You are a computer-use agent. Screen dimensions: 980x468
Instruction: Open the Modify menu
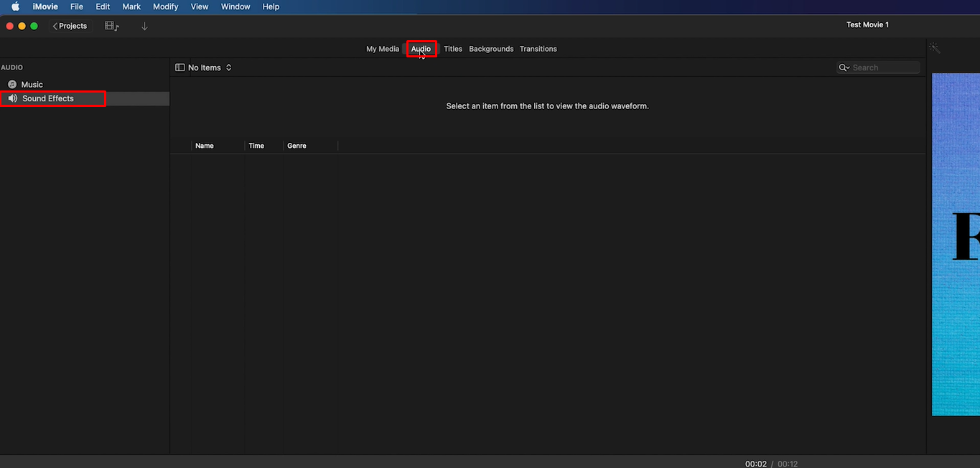click(166, 6)
